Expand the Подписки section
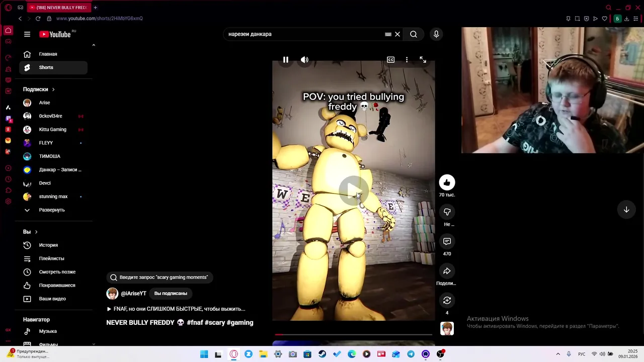 coord(39,89)
